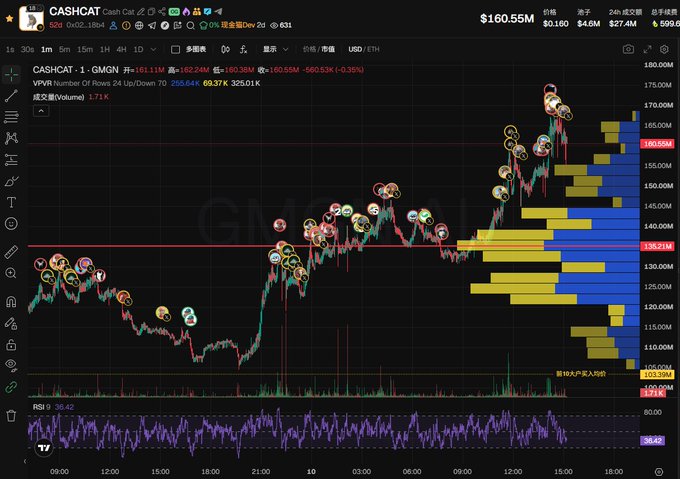Screen dimensions: 680x479
Task: Remove drawings with trash icon
Action: point(11,415)
